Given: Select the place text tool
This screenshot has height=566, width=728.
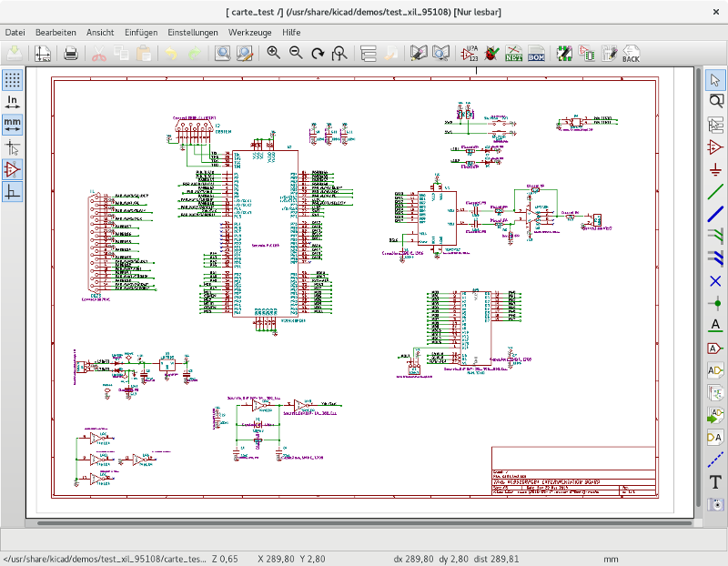Looking at the screenshot, I should tap(716, 481).
